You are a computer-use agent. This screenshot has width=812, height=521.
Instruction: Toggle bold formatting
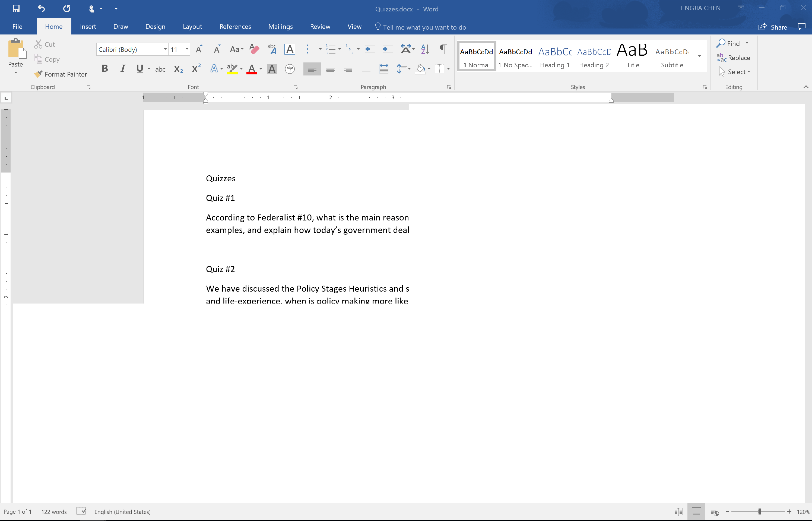(x=105, y=69)
